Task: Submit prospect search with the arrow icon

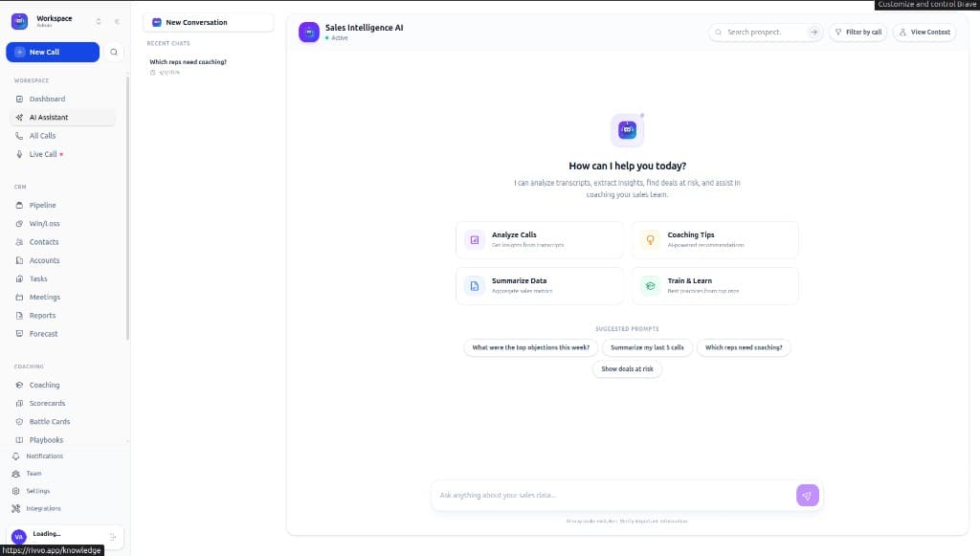Action: [x=813, y=33]
